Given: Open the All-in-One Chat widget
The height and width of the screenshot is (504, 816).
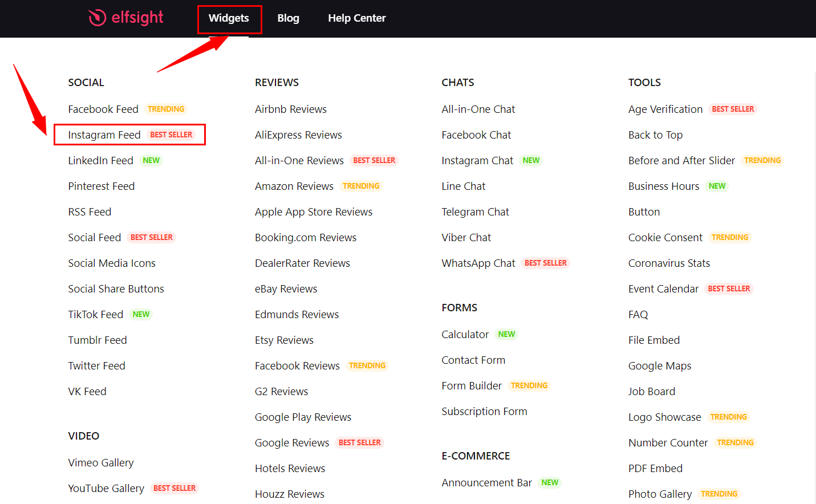Looking at the screenshot, I should (x=478, y=109).
